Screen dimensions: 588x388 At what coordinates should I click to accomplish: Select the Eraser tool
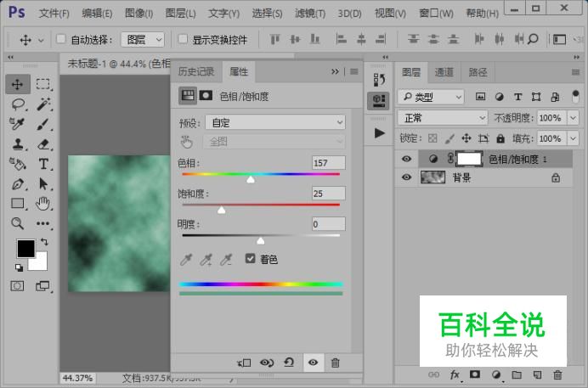click(43, 143)
